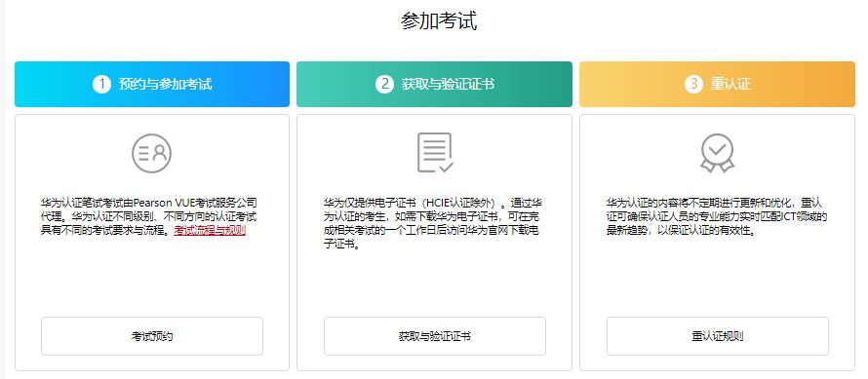Select the green 获取与验证证书 step header

tap(435, 84)
